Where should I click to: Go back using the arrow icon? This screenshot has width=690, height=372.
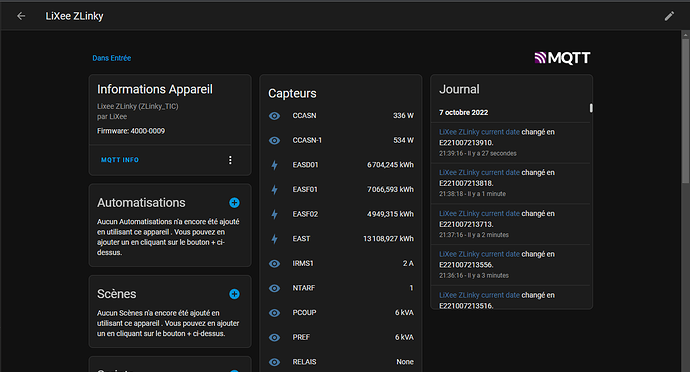click(x=21, y=16)
